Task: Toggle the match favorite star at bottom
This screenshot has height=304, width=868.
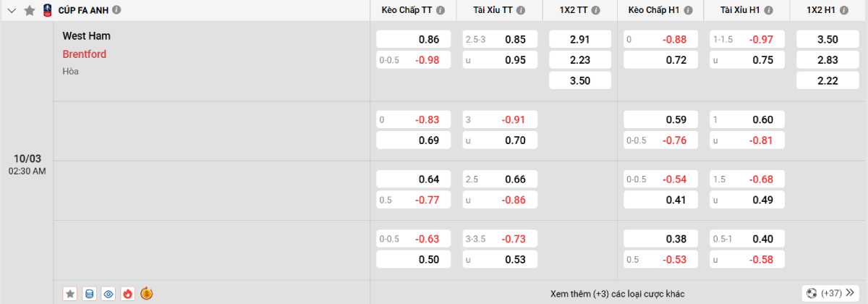Action: point(70,293)
